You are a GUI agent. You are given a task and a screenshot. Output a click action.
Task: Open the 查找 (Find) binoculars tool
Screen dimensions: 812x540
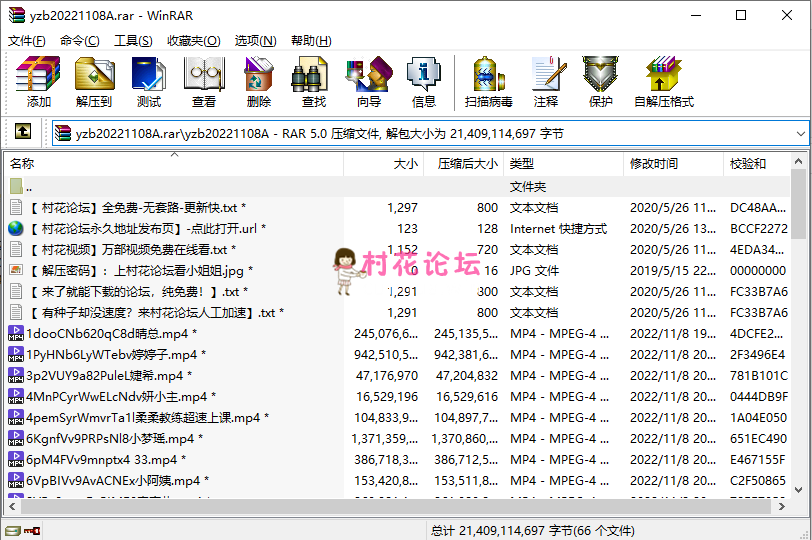pyautogui.click(x=314, y=82)
